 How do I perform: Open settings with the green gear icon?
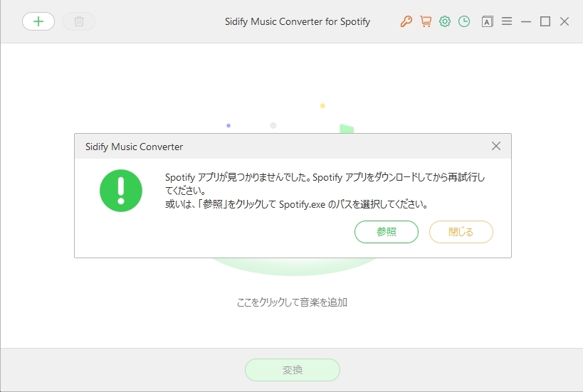445,21
